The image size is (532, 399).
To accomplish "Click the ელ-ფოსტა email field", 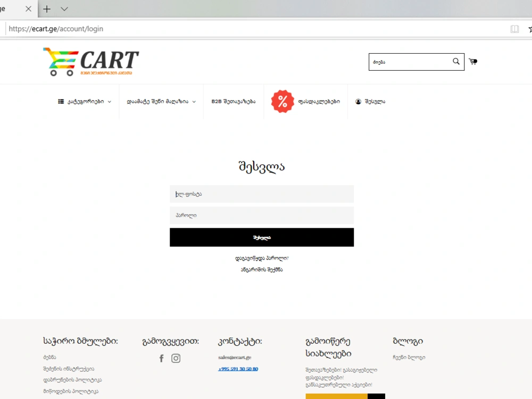I will pos(262,194).
